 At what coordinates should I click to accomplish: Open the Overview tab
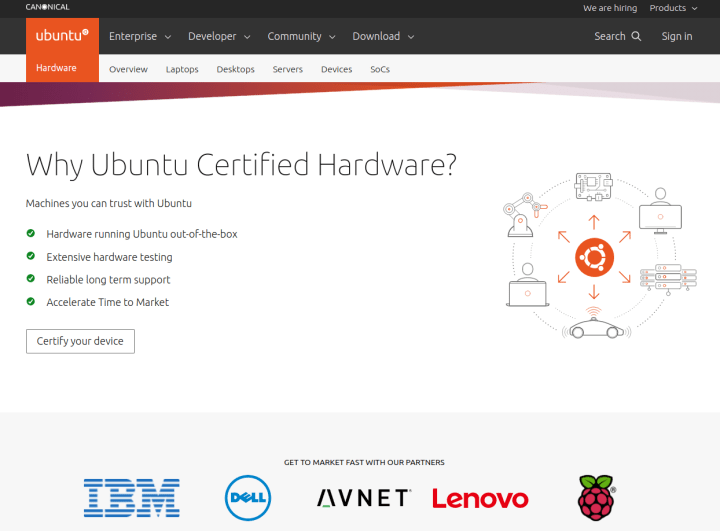click(x=128, y=69)
